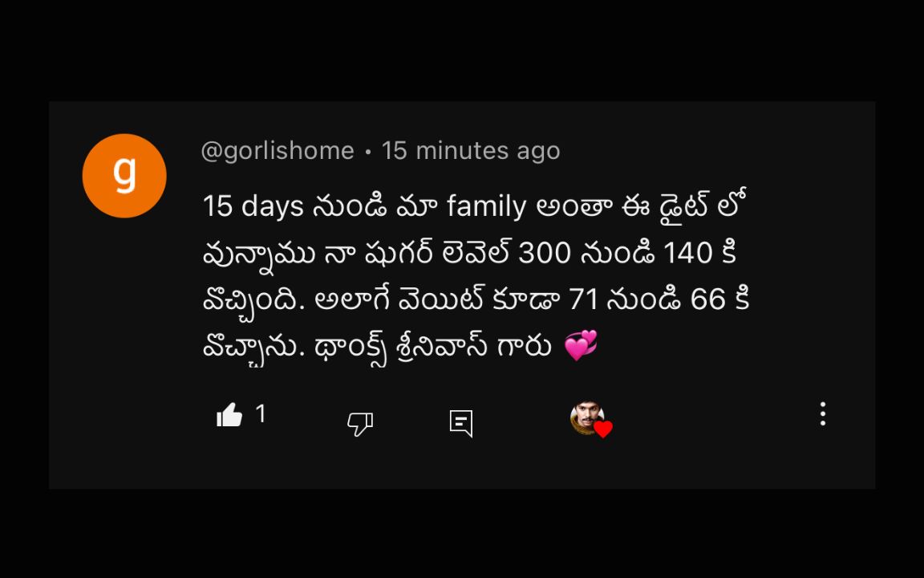Click the last line of the Telugu comment
Screen dimensions: 924x578
(399, 346)
